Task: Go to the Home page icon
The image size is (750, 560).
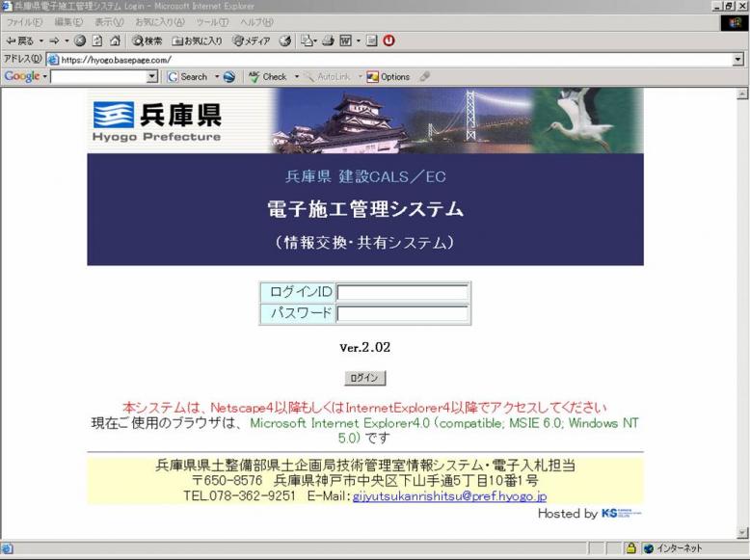Action: [115, 40]
